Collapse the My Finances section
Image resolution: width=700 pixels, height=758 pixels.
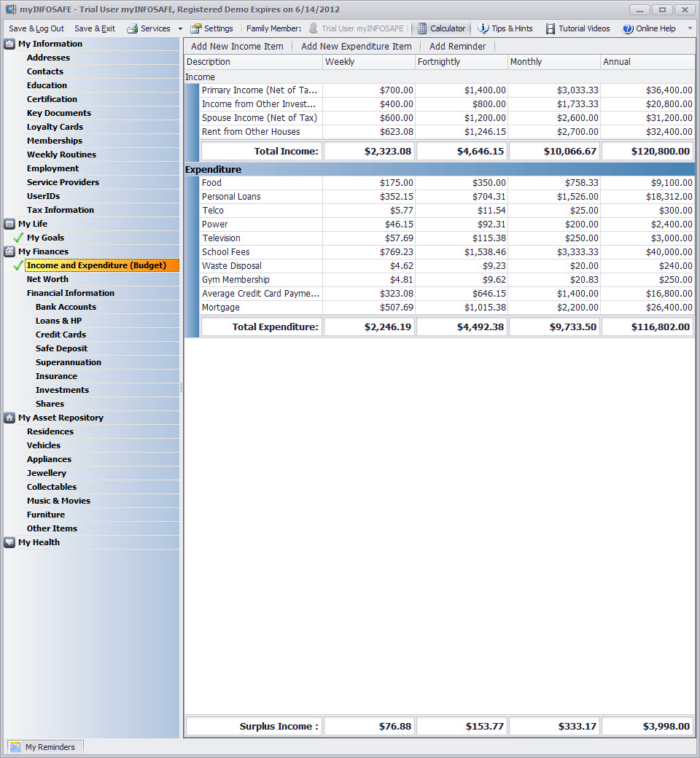pos(9,251)
